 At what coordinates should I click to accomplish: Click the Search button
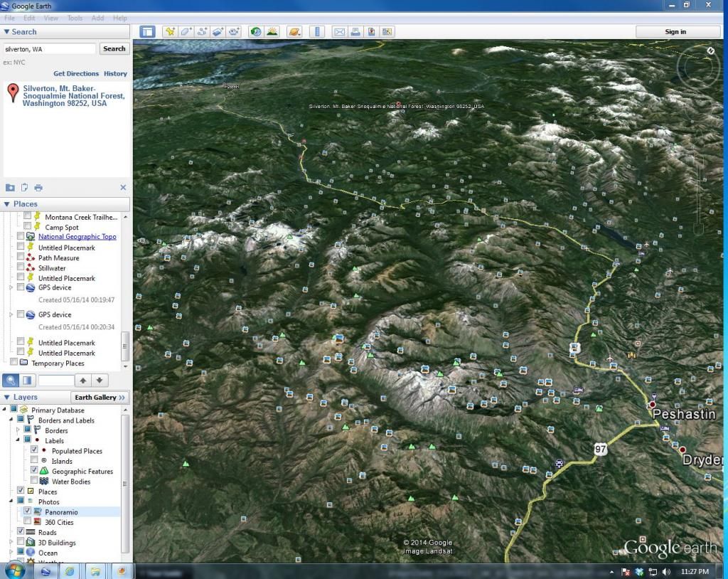tap(114, 49)
